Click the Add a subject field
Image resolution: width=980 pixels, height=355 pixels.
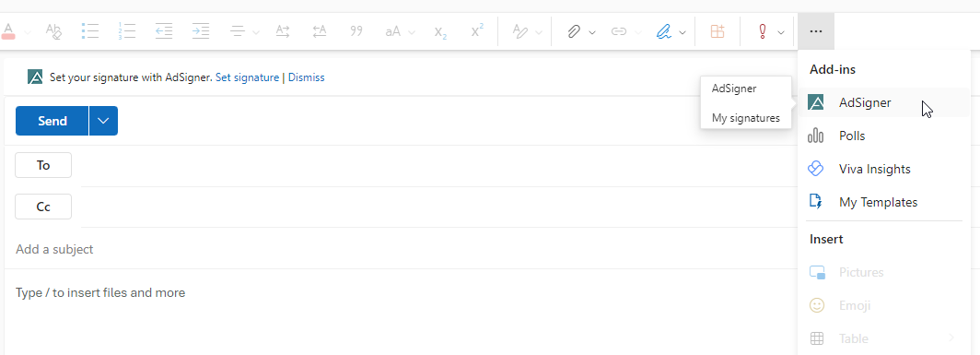point(400,249)
